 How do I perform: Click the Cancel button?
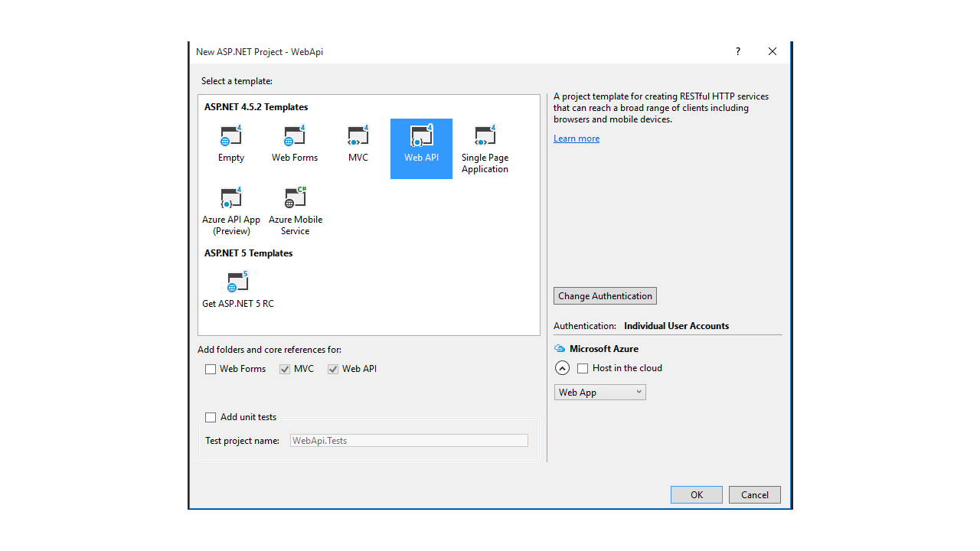pyautogui.click(x=755, y=494)
